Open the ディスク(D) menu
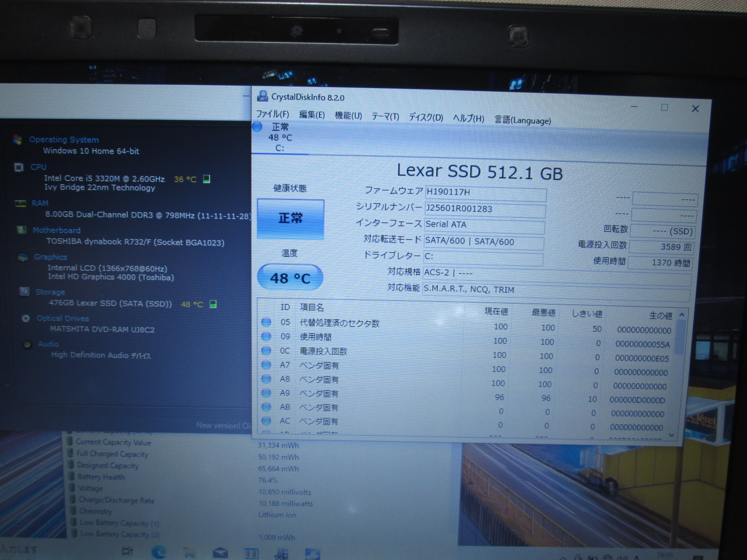 pyautogui.click(x=425, y=118)
